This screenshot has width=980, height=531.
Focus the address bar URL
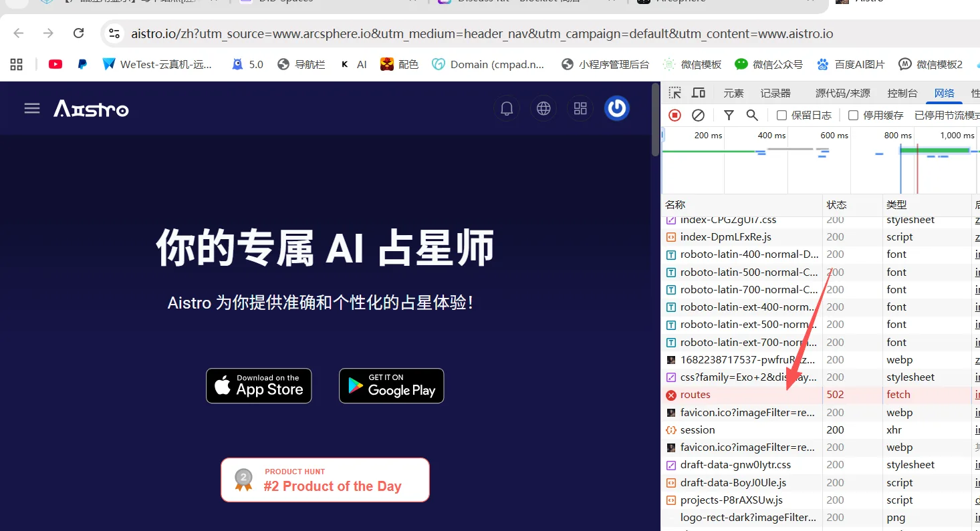482,33
